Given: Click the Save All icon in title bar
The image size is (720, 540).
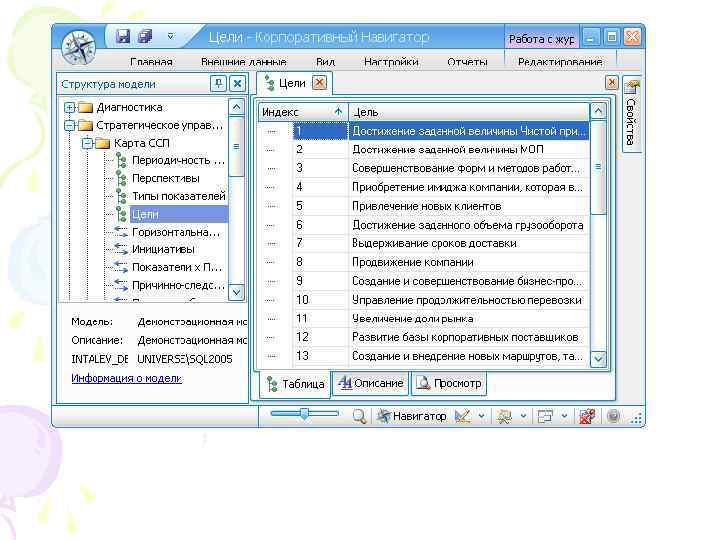Looking at the screenshot, I should (x=146, y=36).
